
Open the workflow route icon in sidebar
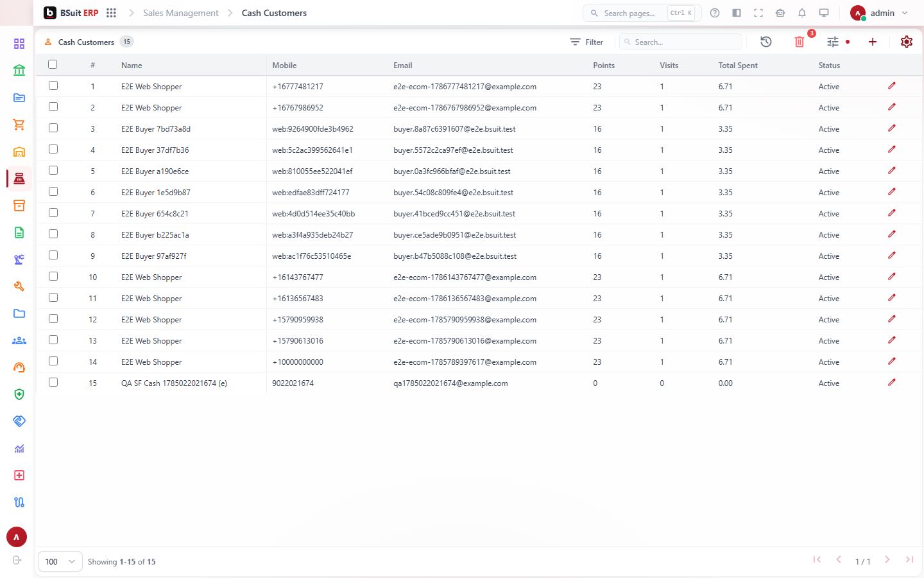point(19,502)
